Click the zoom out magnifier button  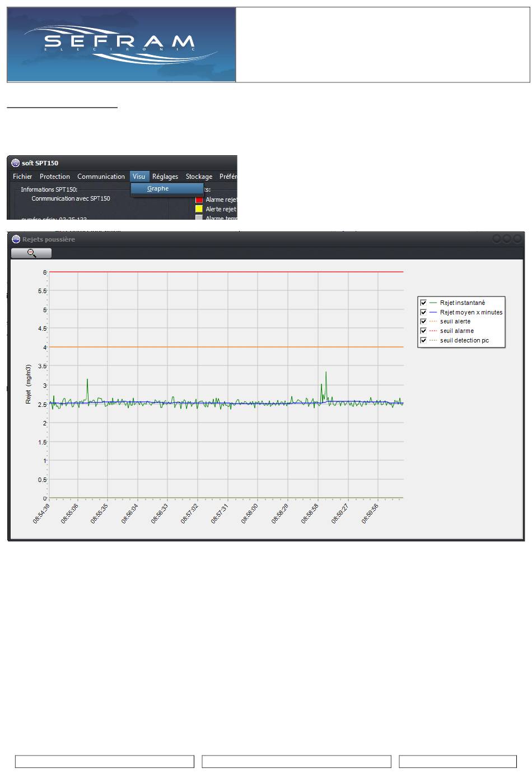[31, 253]
